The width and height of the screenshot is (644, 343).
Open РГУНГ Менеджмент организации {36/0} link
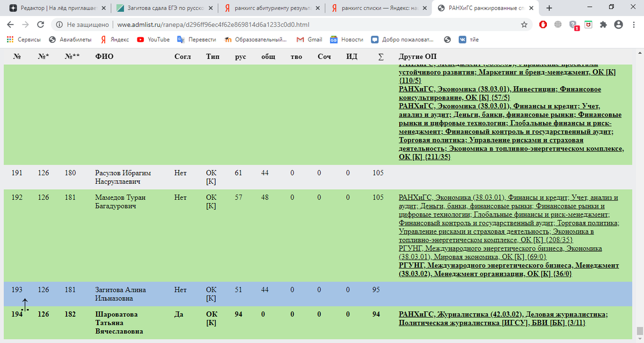509,270
